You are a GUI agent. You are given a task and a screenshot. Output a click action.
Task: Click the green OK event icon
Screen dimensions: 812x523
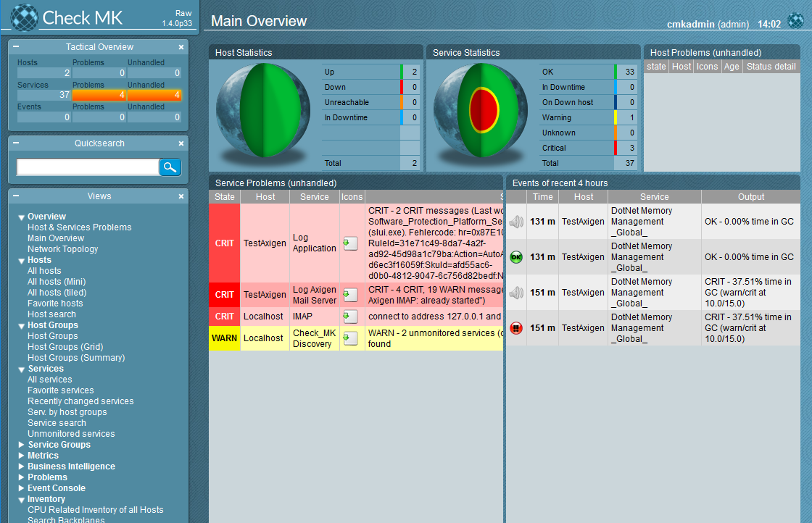(516, 257)
